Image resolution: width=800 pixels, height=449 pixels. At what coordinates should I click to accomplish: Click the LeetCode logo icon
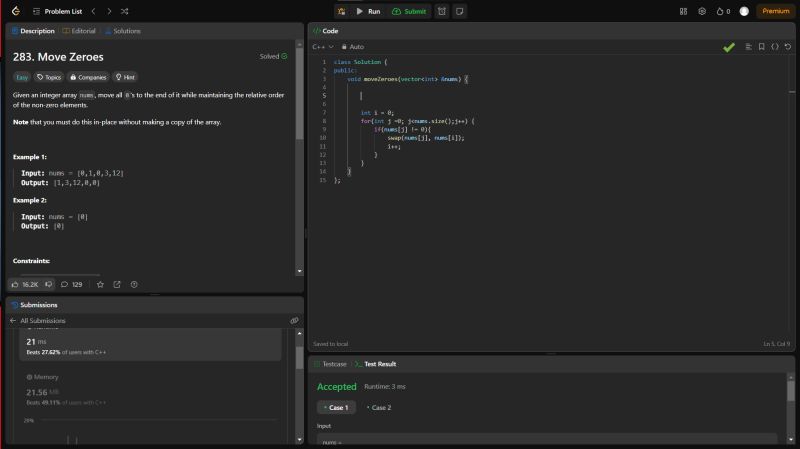[16, 11]
